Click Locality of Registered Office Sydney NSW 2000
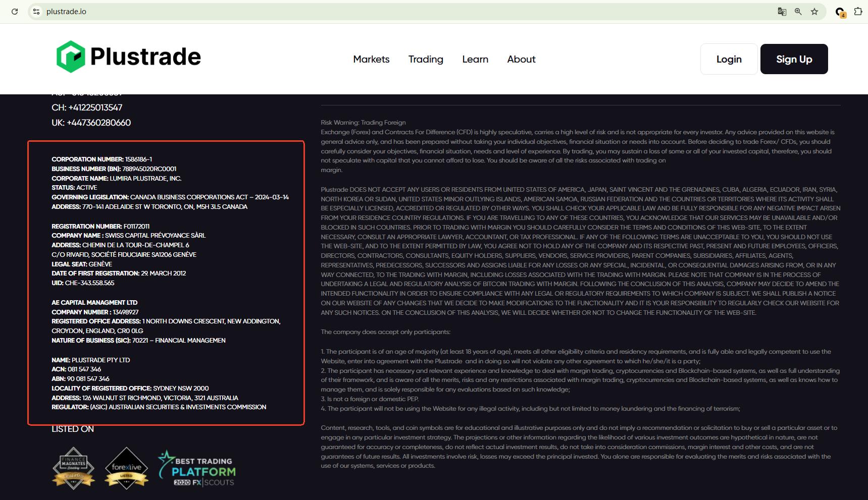The image size is (868, 500). 130,388
